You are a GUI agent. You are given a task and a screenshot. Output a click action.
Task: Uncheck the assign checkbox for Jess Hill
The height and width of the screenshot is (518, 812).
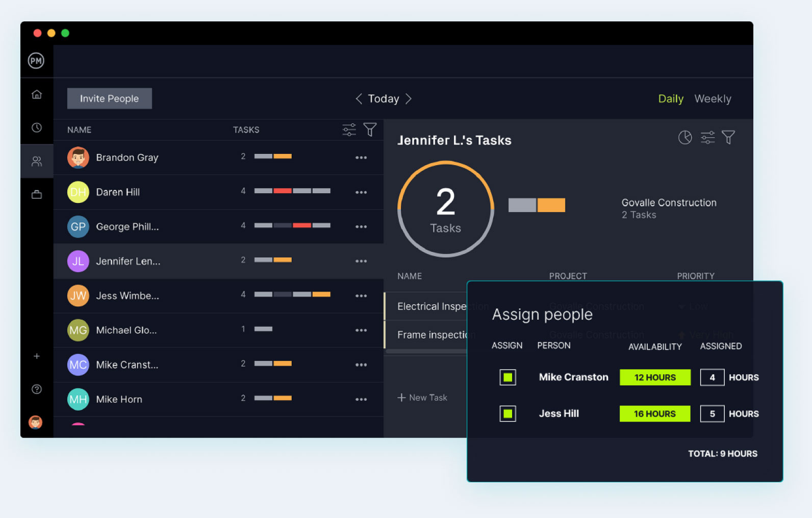(508, 413)
